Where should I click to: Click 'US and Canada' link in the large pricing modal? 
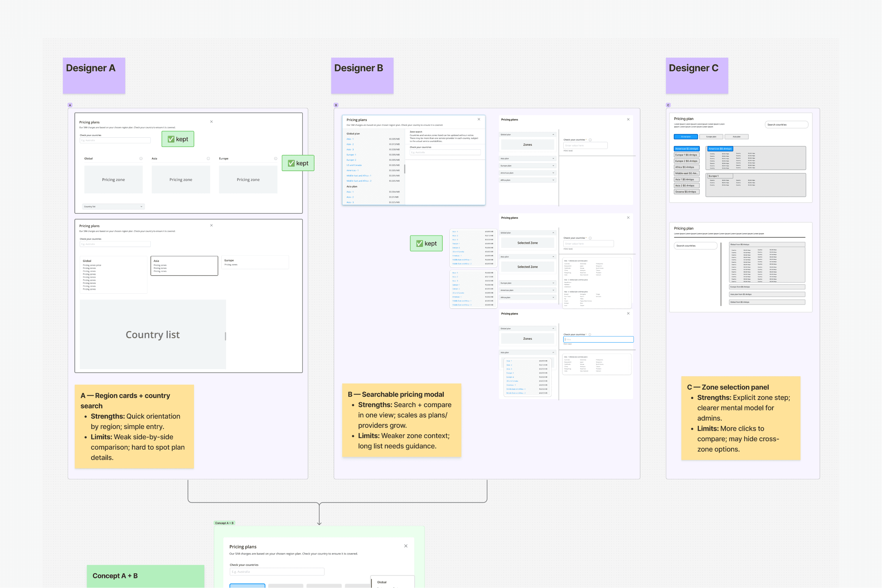(354, 165)
